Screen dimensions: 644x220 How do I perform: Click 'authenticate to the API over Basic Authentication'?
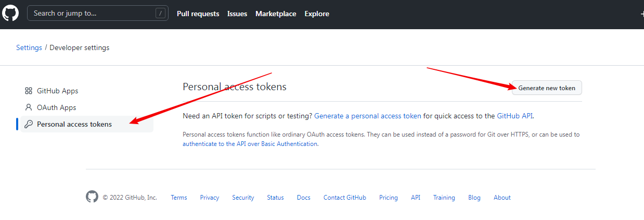[x=250, y=144]
